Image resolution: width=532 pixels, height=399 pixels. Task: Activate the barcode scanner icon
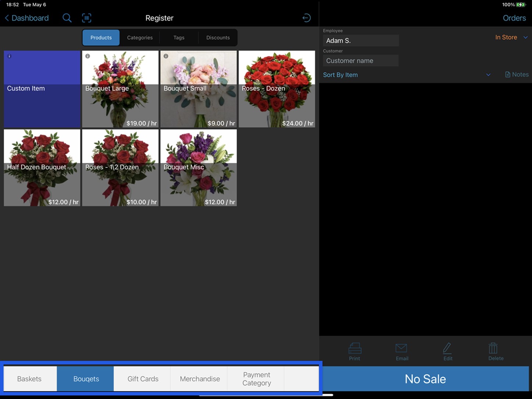click(87, 18)
